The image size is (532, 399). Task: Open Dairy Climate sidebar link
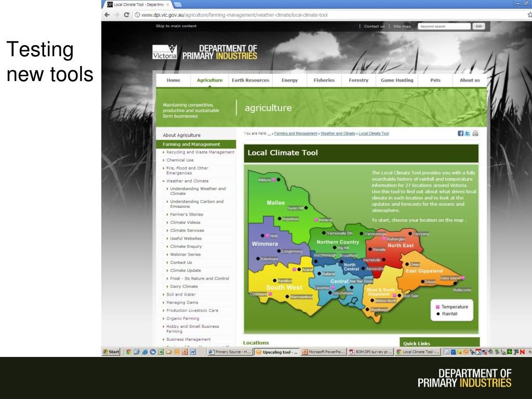point(184,287)
